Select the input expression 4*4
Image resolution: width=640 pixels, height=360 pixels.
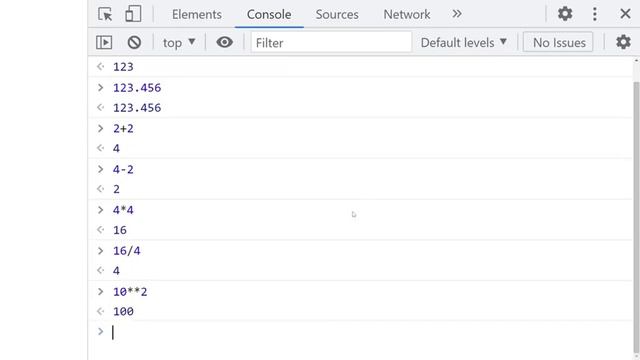pyautogui.click(x=123, y=210)
